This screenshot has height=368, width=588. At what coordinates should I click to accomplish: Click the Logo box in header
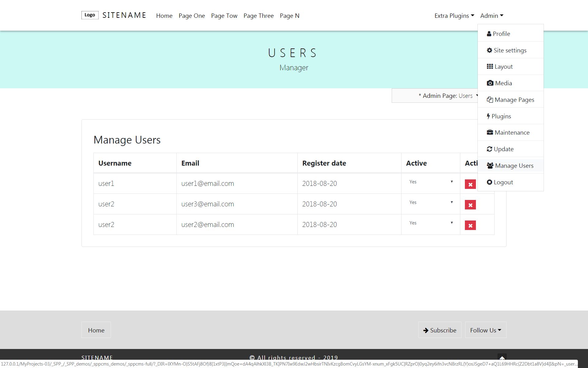tap(90, 15)
